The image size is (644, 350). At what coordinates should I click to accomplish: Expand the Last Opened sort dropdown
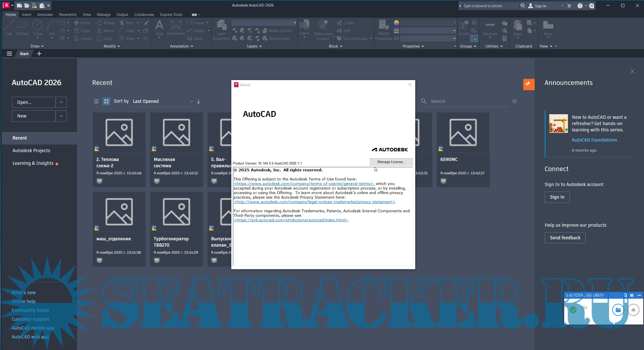point(191,101)
